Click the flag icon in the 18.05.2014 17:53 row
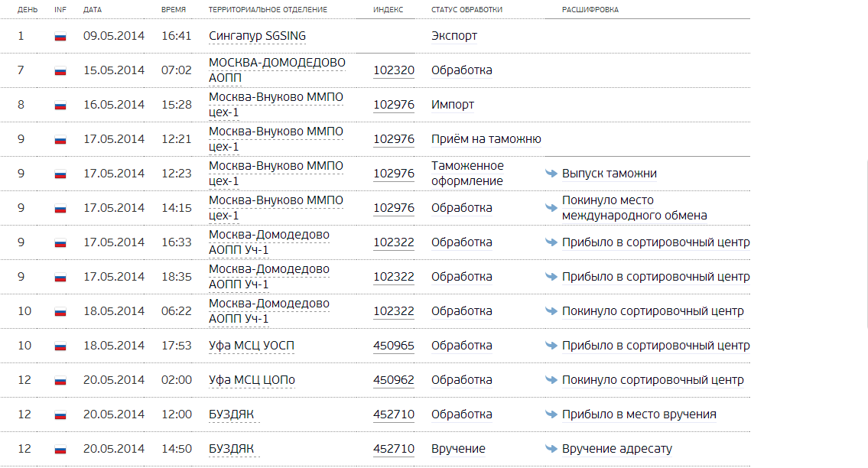 coord(60,346)
